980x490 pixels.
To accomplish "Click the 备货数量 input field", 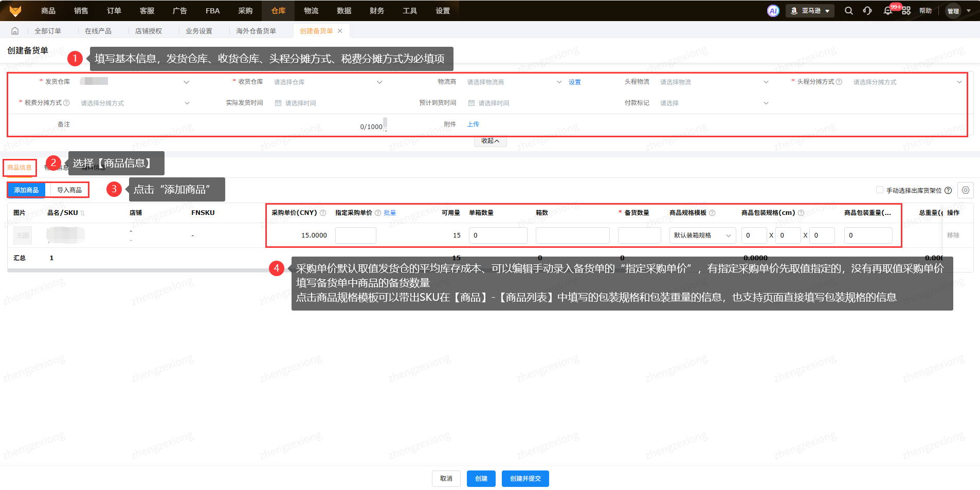I will (639, 235).
